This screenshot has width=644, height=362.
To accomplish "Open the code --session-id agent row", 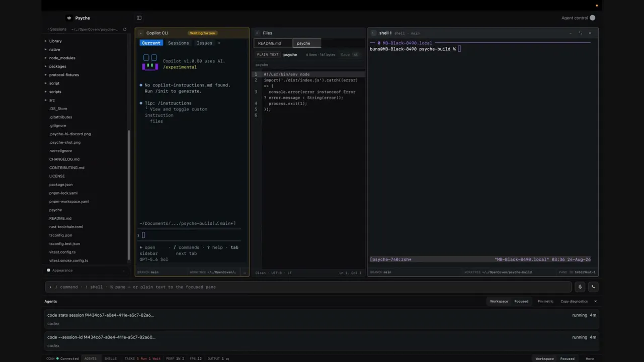I will click(321, 341).
